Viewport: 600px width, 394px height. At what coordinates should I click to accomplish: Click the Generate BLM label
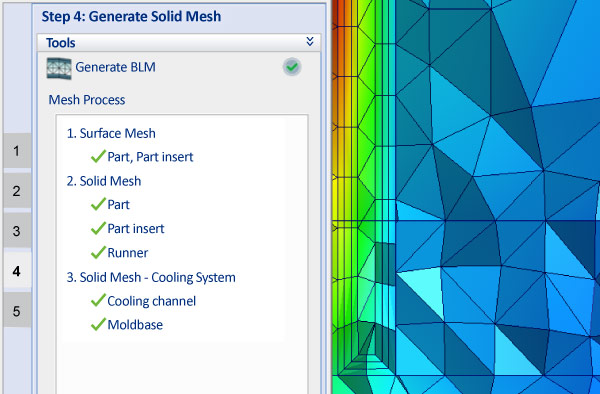tap(115, 67)
